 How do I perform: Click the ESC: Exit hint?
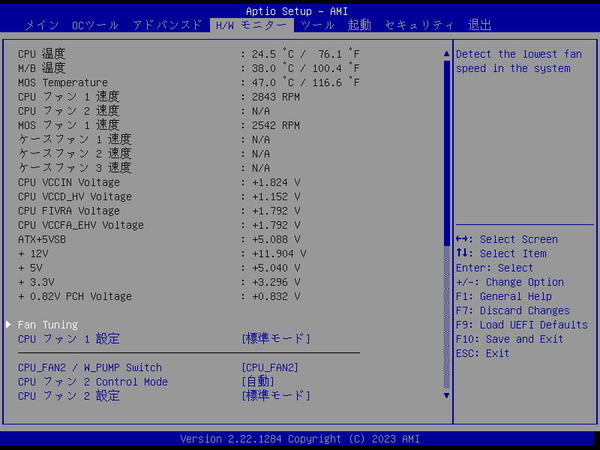tap(483, 353)
